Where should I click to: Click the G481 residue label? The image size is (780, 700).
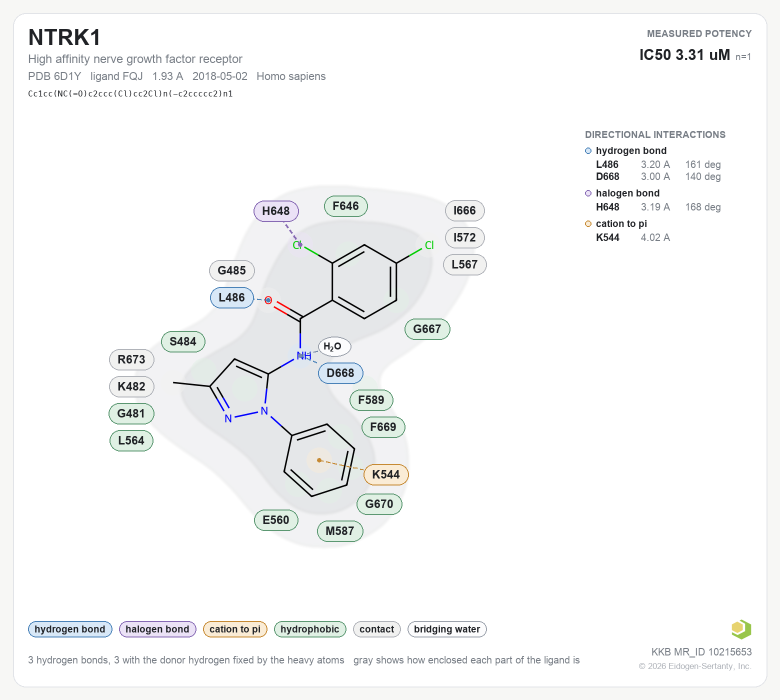tap(131, 413)
